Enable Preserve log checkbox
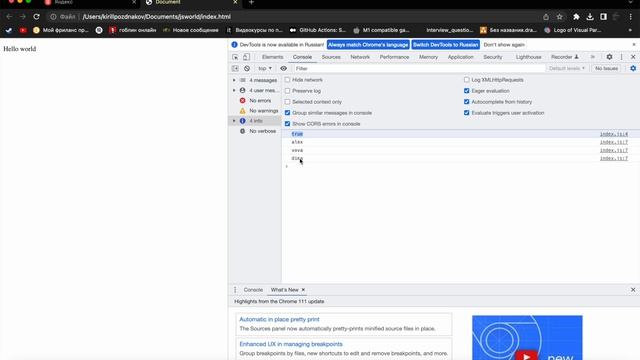640x360 pixels. click(287, 91)
